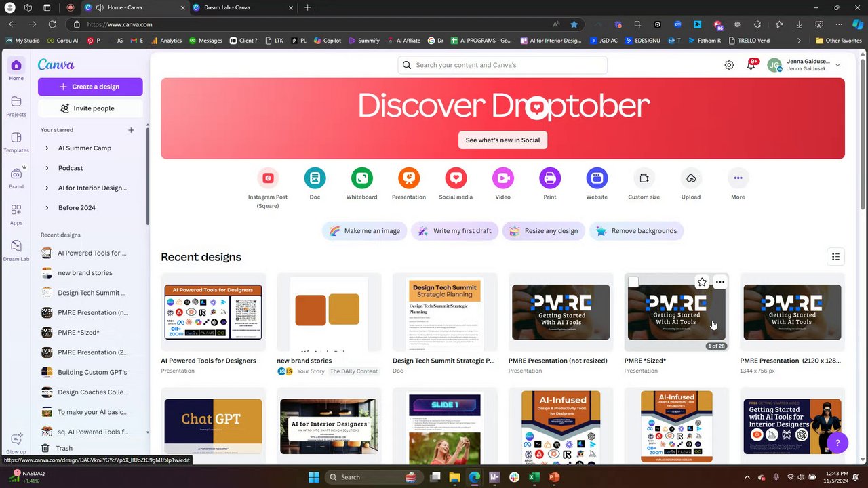Click Create a design button
The height and width of the screenshot is (488, 868).
point(90,87)
